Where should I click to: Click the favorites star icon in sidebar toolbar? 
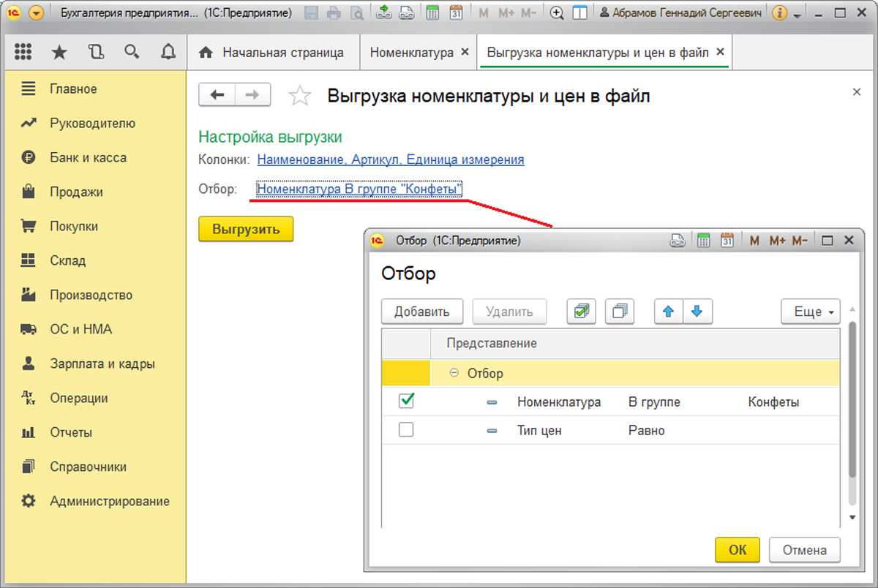coord(59,52)
